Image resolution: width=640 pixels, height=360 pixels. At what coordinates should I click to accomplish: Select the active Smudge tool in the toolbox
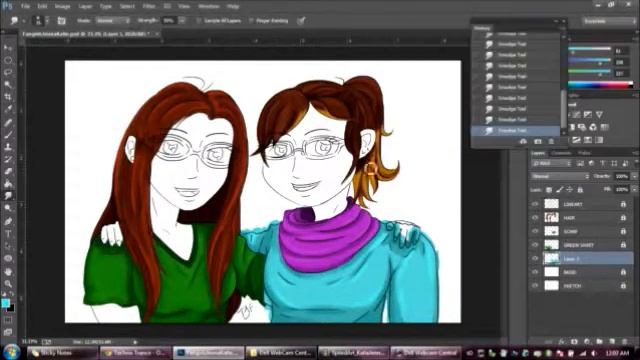[8, 196]
